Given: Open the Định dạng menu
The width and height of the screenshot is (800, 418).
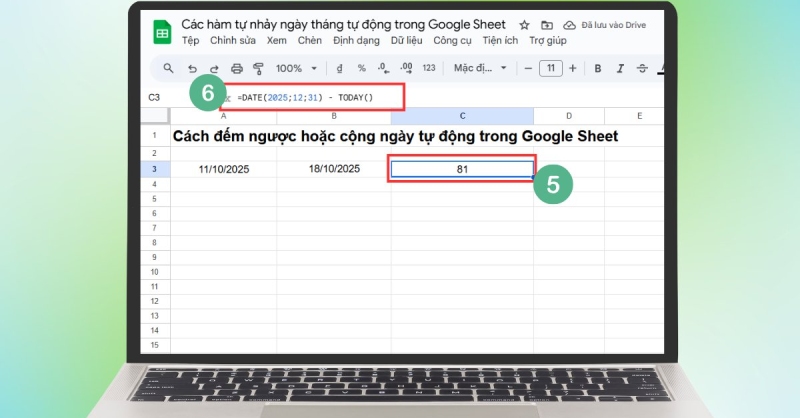Looking at the screenshot, I should 356,41.
